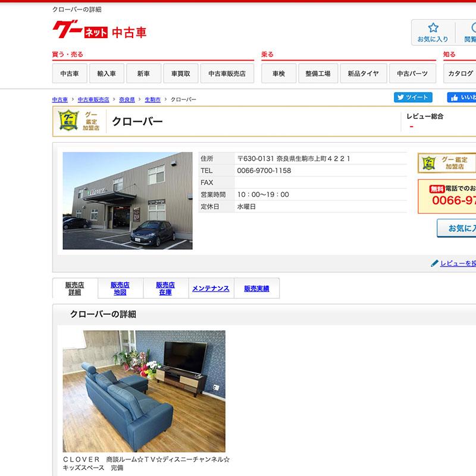Open the 販売実績 tab
Image resolution: width=476 pixels, height=476 pixels.
pos(256,289)
